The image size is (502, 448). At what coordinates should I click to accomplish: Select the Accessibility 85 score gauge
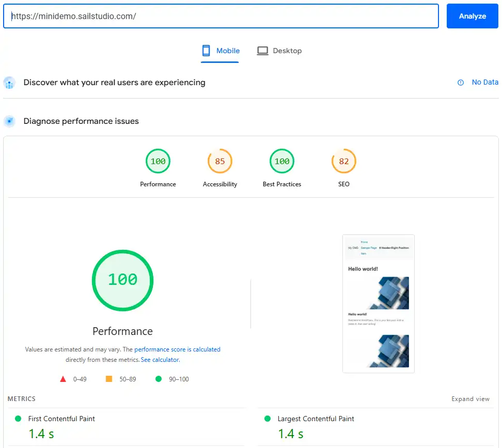tap(220, 162)
